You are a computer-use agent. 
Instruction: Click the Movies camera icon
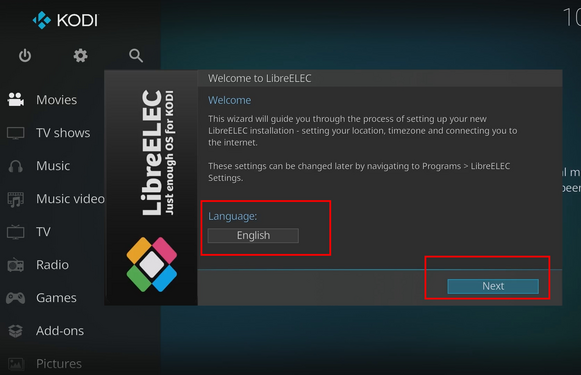coord(16,100)
